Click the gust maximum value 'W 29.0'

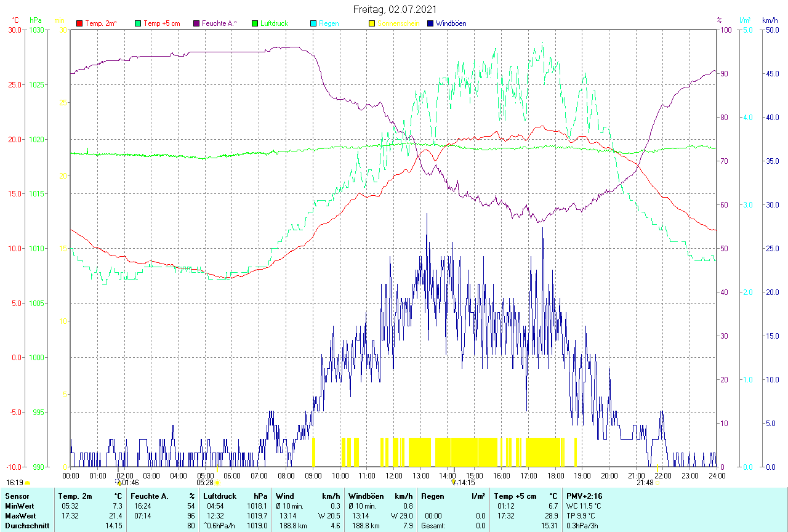click(401, 515)
